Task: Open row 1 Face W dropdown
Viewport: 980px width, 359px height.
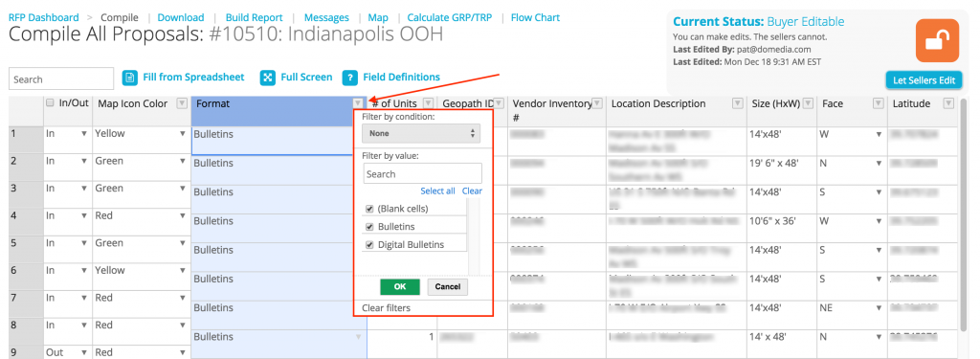Action: [879, 133]
